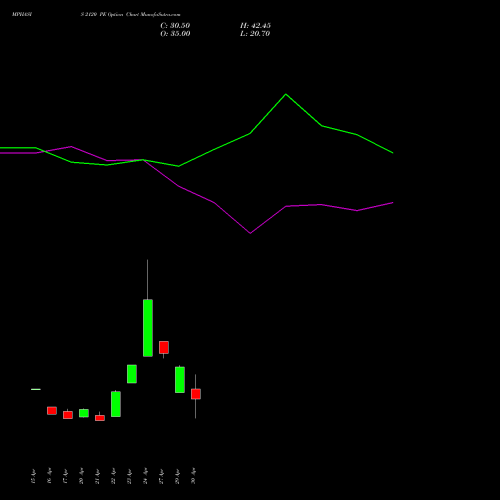Click the open price 'O: 35.00' text
The image size is (500, 500).
pos(175,34)
